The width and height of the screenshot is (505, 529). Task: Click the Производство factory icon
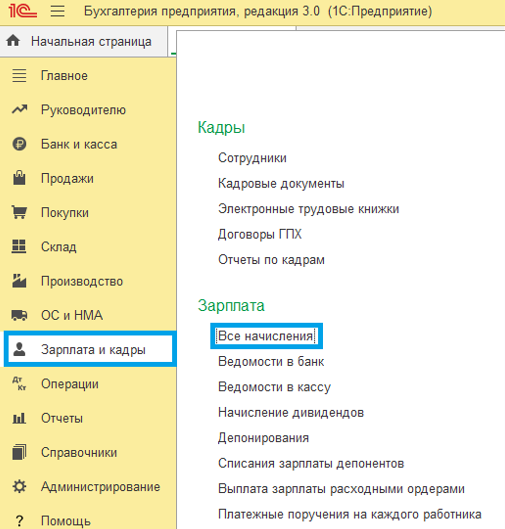[x=19, y=281]
